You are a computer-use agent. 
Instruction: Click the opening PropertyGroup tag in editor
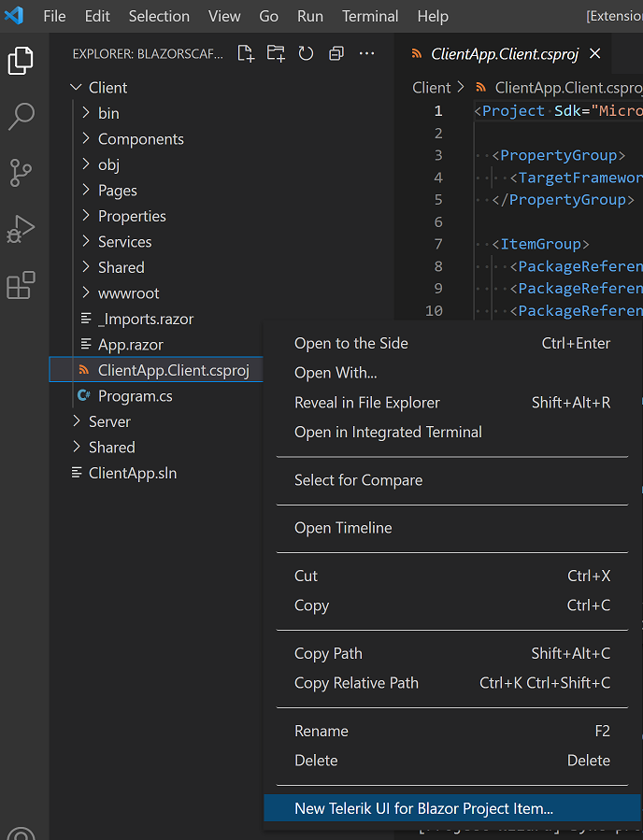(558, 155)
